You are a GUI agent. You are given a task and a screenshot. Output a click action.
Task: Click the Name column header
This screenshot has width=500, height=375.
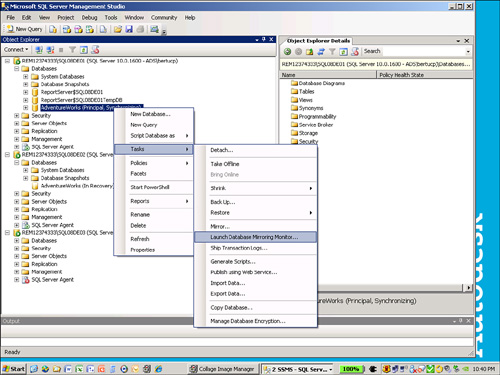coord(328,75)
